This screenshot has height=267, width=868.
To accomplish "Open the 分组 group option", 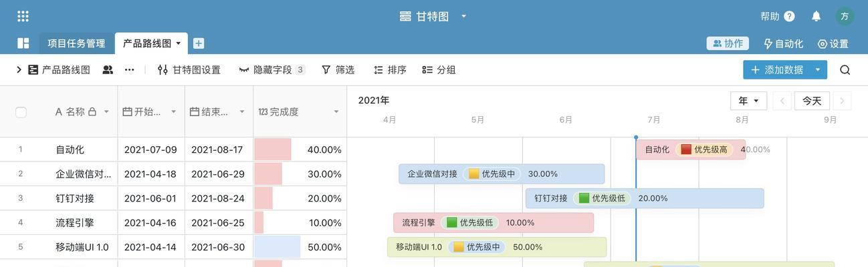I will click(x=439, y=69).
